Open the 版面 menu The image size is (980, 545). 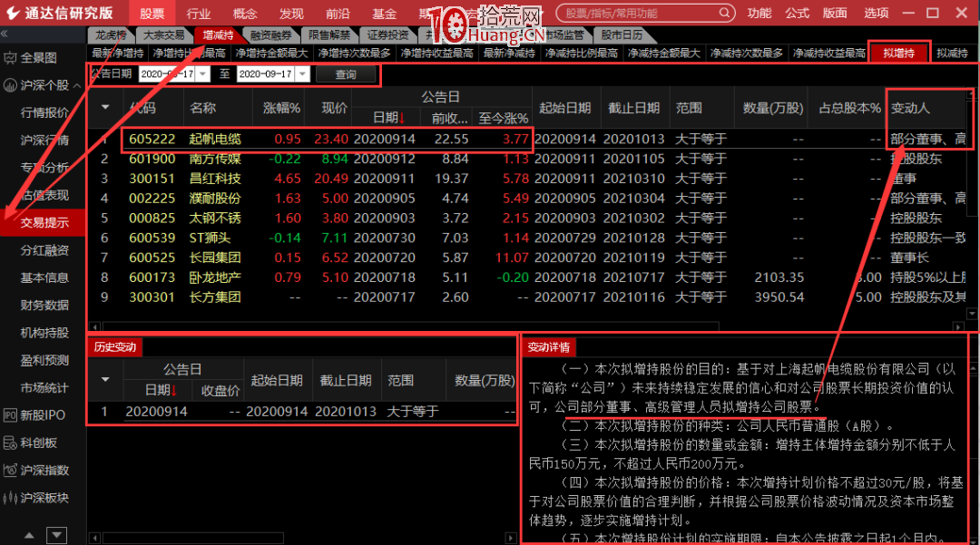835,13
